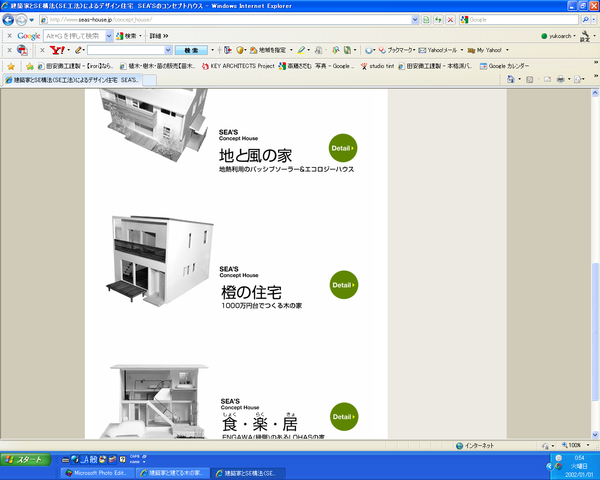Click the Yahoo!メール mail button
This screenshot has height=480, width=600.
(440, 50)
